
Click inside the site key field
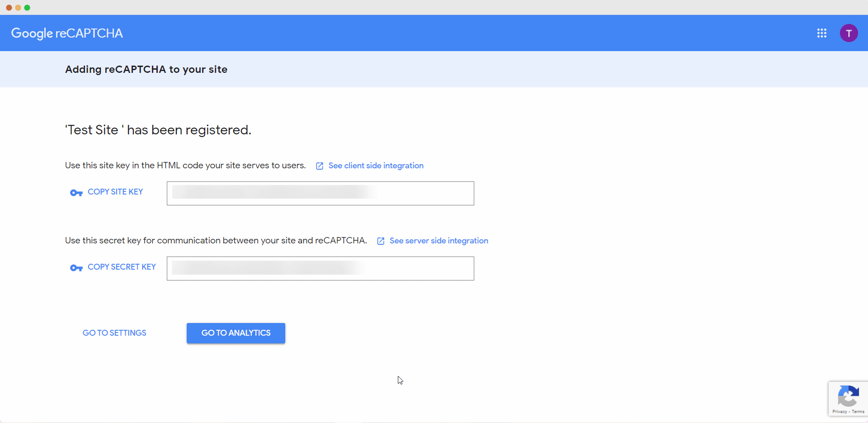(x=320, y=193)
